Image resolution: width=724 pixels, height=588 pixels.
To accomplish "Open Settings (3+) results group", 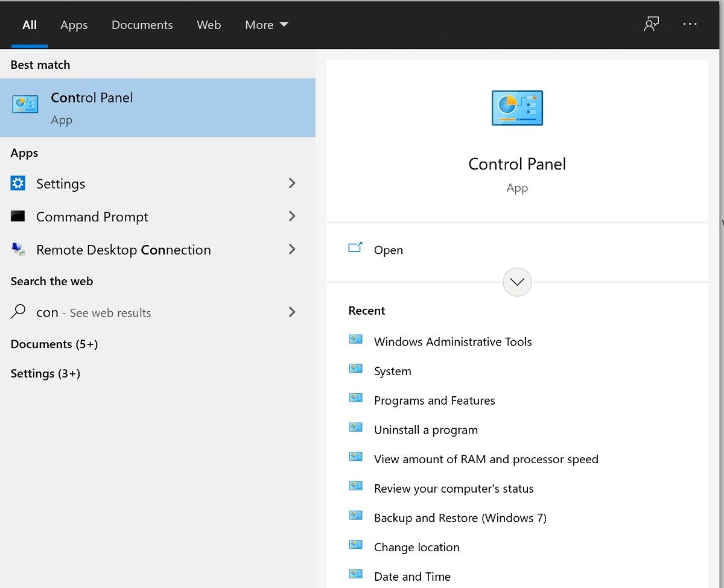I will (x=45, y=373).
